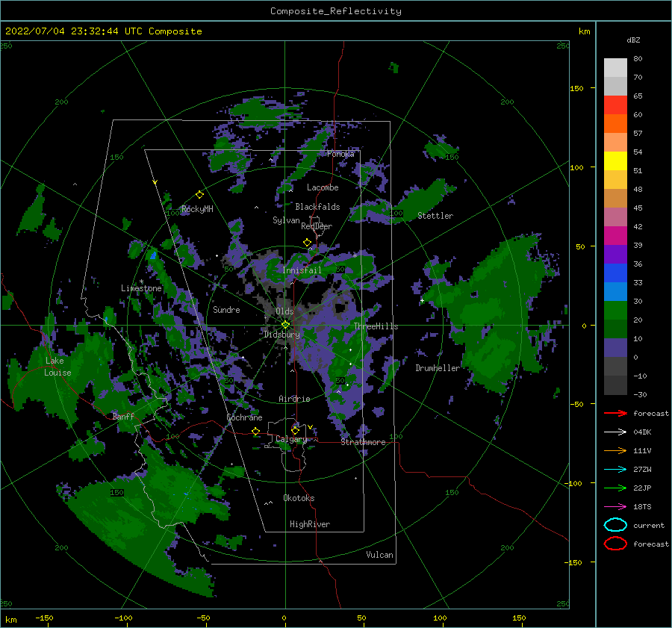Click the Sylvan label
The image size is (672, 628).
(x=286, y=220)
